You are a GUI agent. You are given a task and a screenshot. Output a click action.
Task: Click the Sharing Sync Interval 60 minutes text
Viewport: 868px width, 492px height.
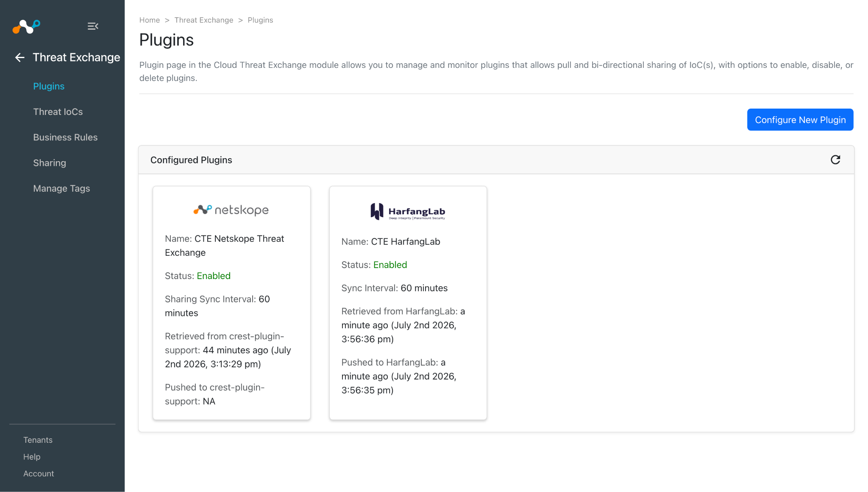point(217,306)
